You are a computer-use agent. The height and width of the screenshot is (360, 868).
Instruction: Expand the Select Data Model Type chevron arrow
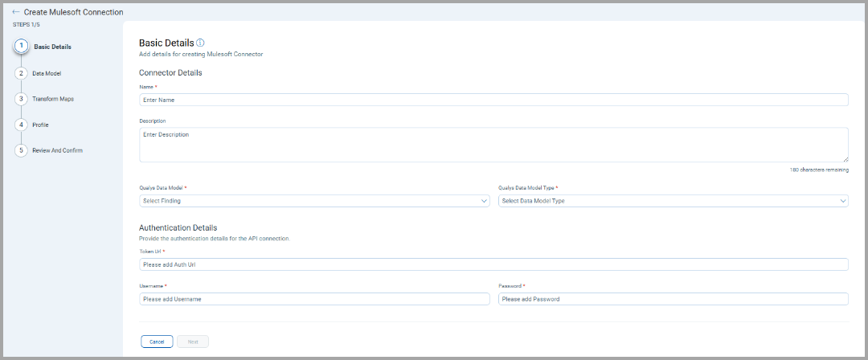pyautogui.click(x=842, y=201)
